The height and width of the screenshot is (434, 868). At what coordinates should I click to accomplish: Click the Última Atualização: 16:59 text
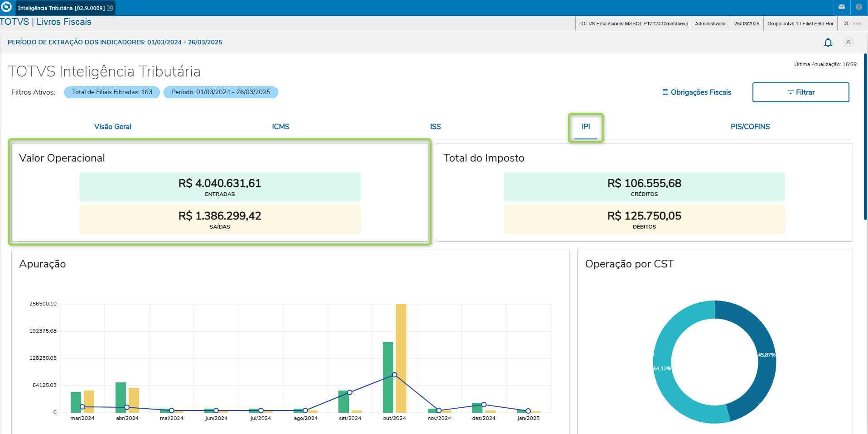(825, 64)
